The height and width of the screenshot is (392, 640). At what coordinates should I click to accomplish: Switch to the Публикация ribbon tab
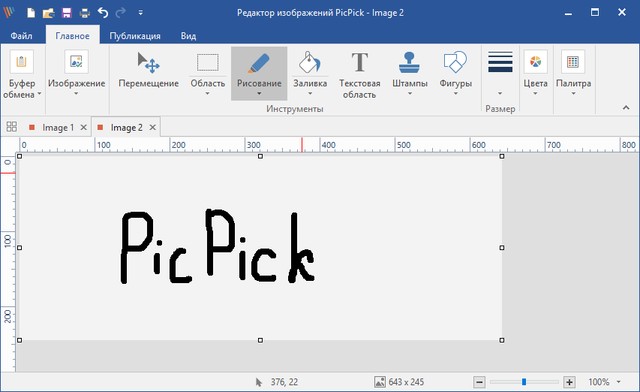coord(135,36)
